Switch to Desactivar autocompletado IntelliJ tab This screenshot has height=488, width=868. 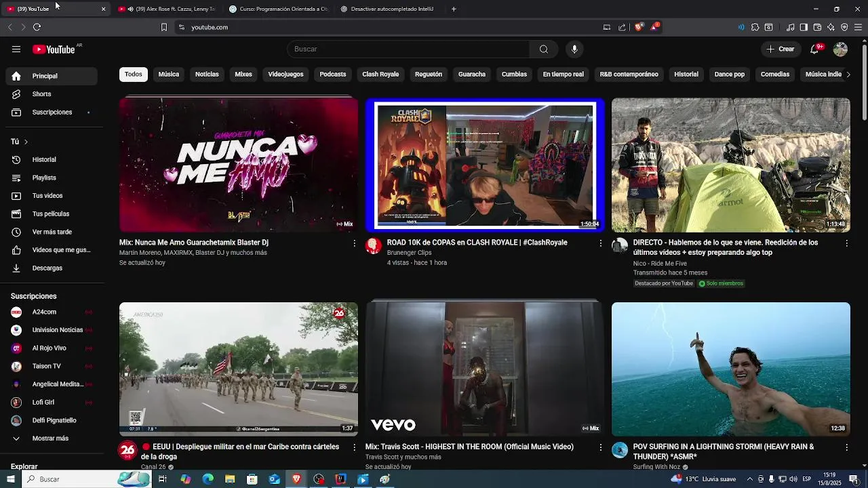[x=391, y=9]
